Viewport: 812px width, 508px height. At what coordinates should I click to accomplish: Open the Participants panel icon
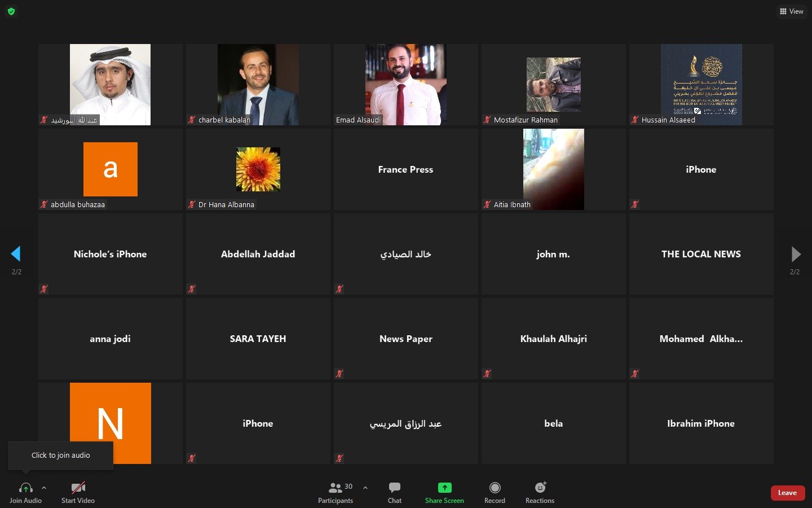pyautogui.click(x=336, y=488)
